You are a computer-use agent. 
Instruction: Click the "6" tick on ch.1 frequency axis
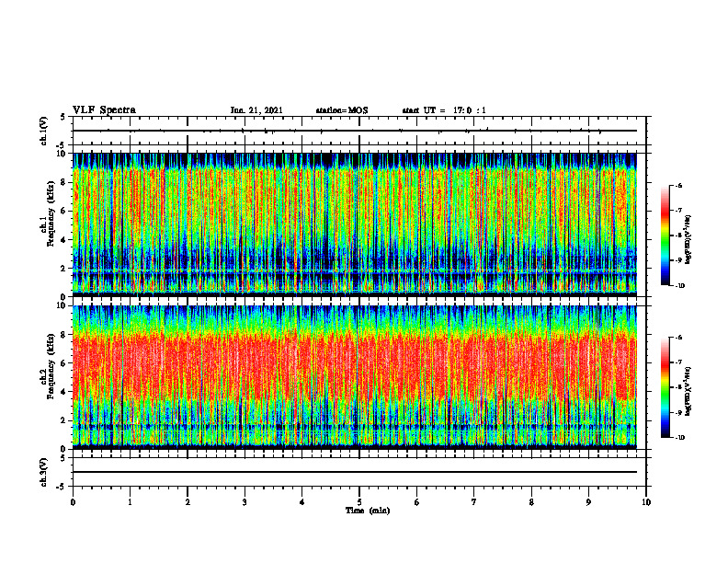point(63,211)
